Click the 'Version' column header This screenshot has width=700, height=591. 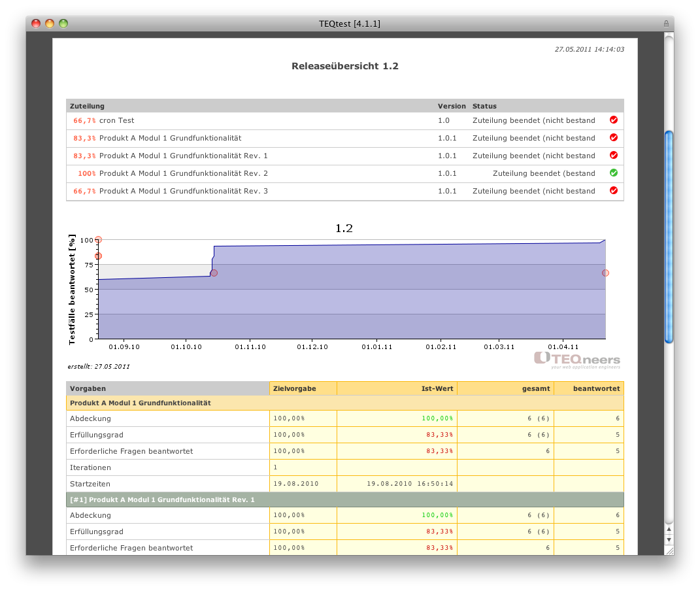452,107
